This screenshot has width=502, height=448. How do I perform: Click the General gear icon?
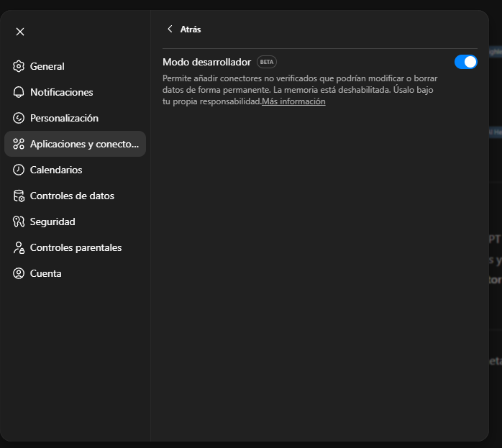[x=19, y=66]
